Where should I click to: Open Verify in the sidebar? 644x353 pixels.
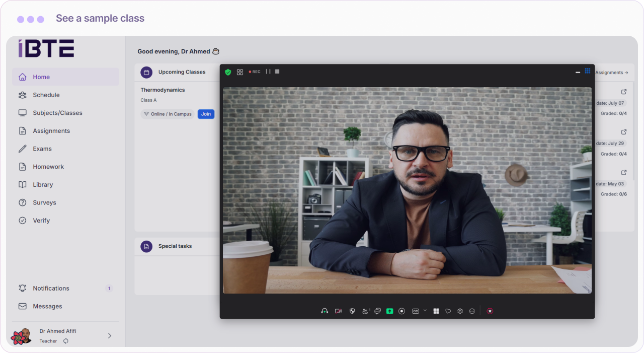pyautogui.click(x=65, y=221)
